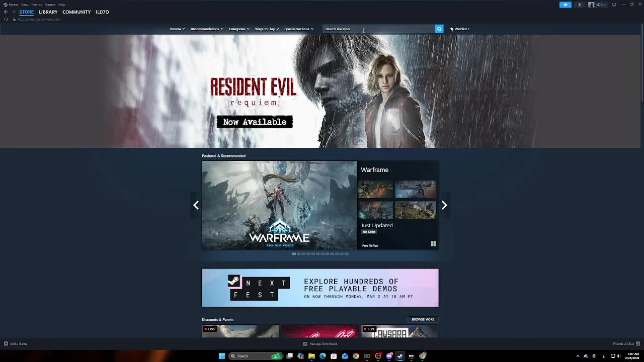Expand the Ways to Play dropdown
Image resolution: width=644 pixels, height=362 pixels.
267,29
